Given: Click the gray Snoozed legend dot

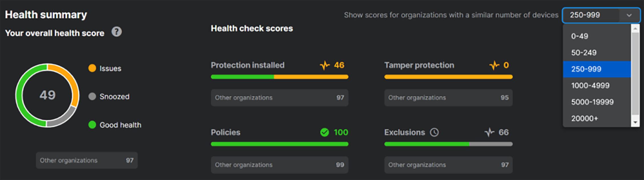Looking at the screenshot, I should (x=92, y=97).
